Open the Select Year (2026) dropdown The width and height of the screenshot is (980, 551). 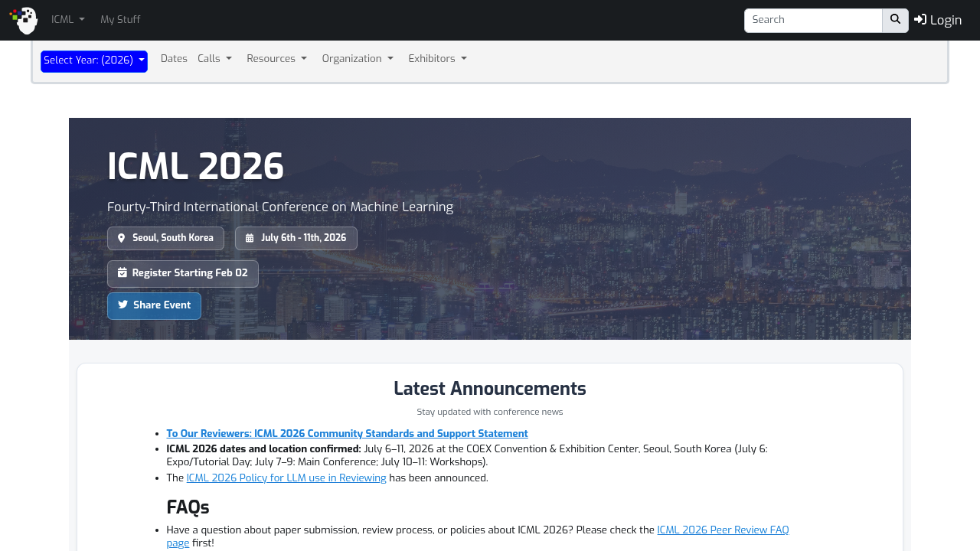coord(93,60)
